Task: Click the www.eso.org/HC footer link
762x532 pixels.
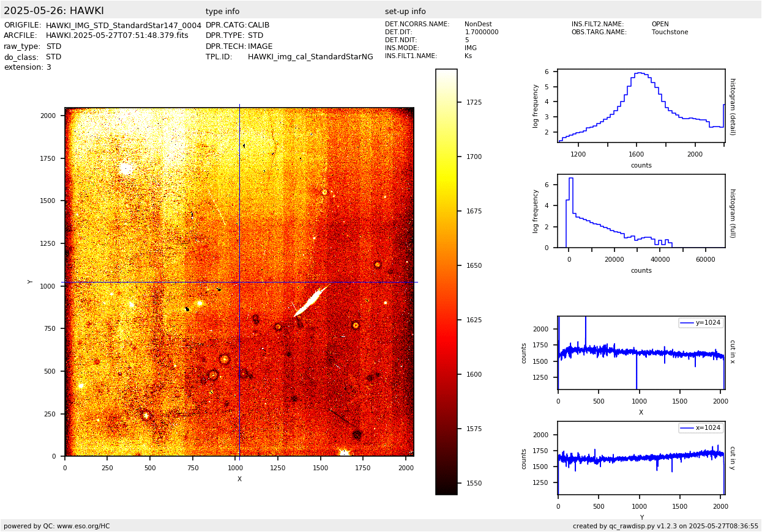Action: point(83,526)
